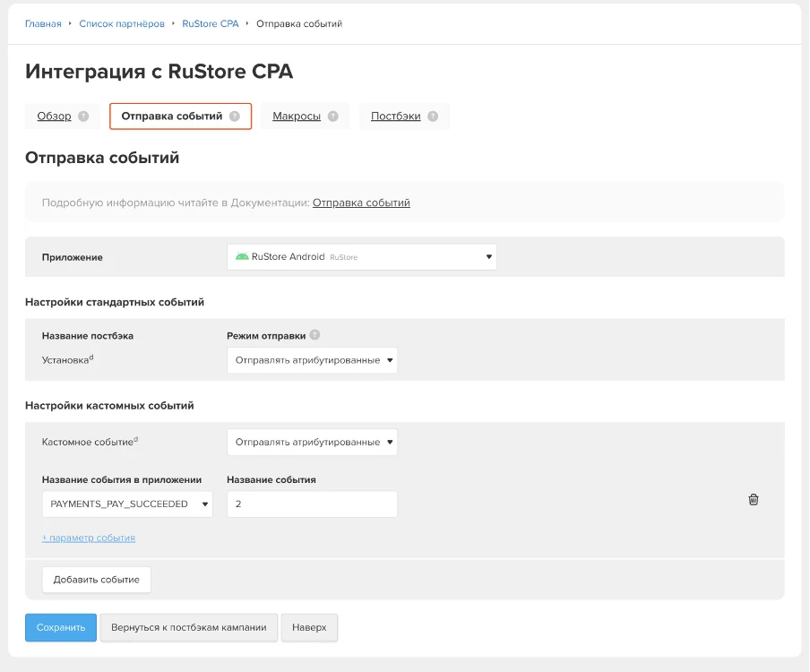Click the Кастомное событие label
The image size is (810, 672).
click(90, 442)
